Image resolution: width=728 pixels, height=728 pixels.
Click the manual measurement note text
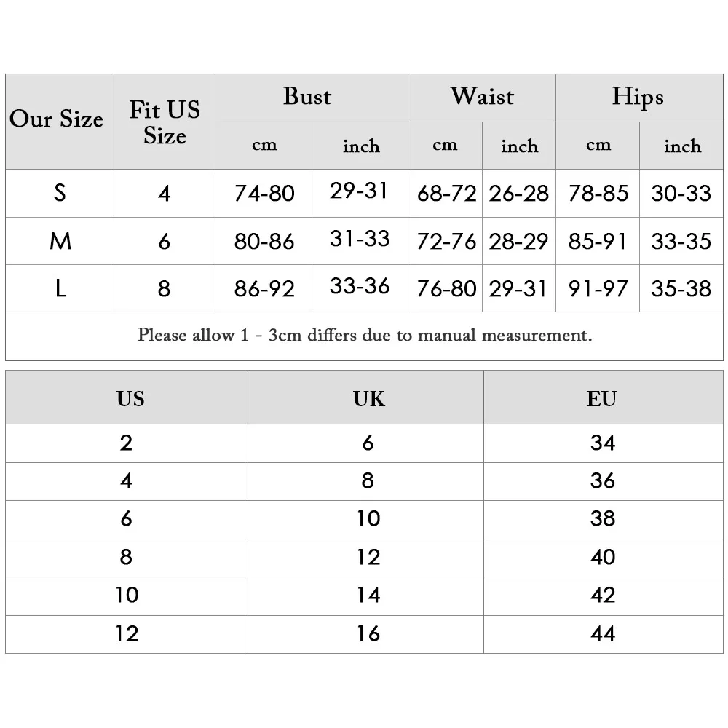[365, 336]
